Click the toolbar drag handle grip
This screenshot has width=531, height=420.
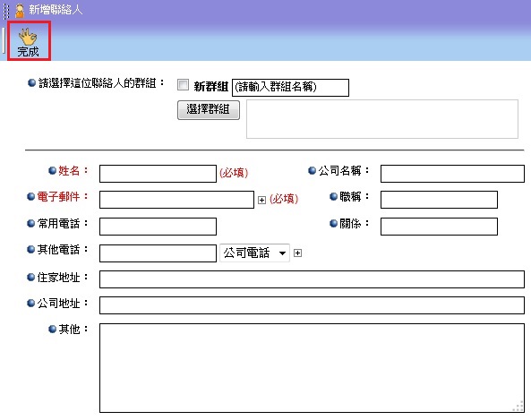(6, 11)
